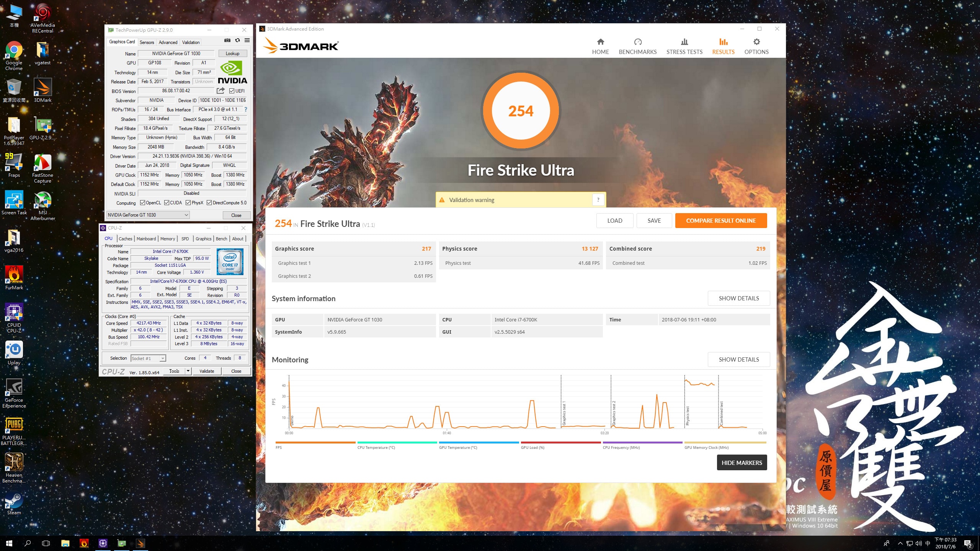Click SHOW DETAILS for System information

(739, 298)
